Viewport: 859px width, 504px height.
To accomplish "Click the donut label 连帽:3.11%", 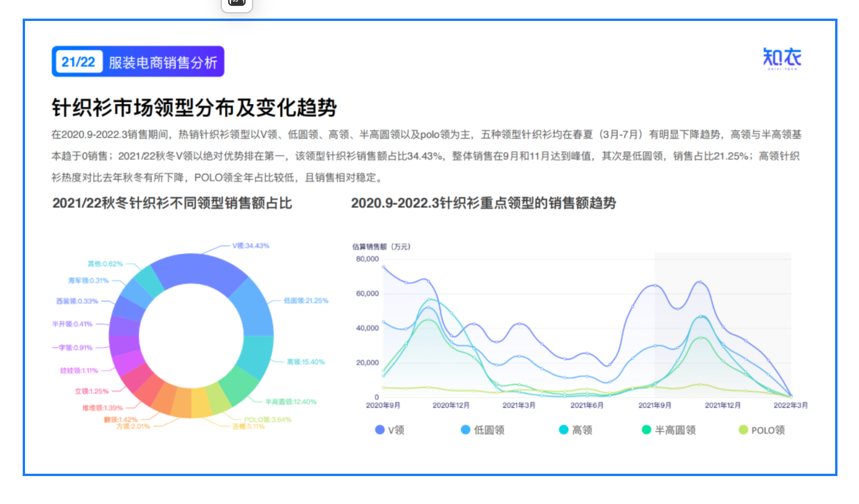I will (249, 426).
